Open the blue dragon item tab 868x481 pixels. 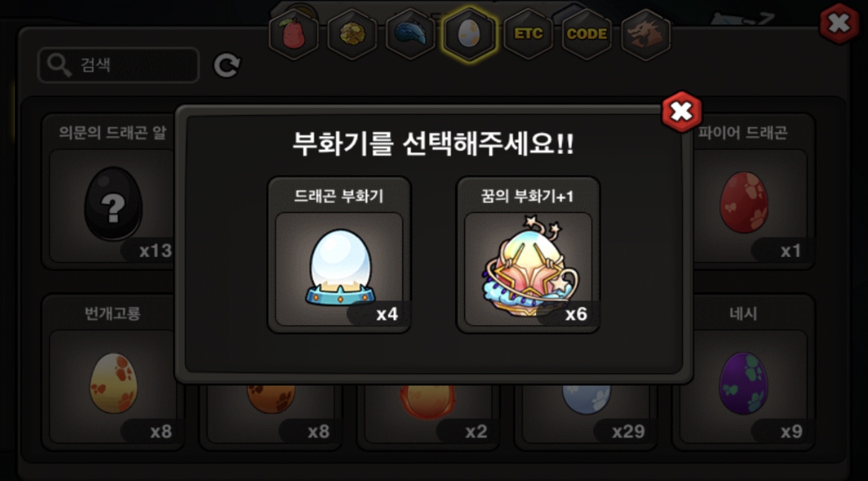(x=411, y=34)
